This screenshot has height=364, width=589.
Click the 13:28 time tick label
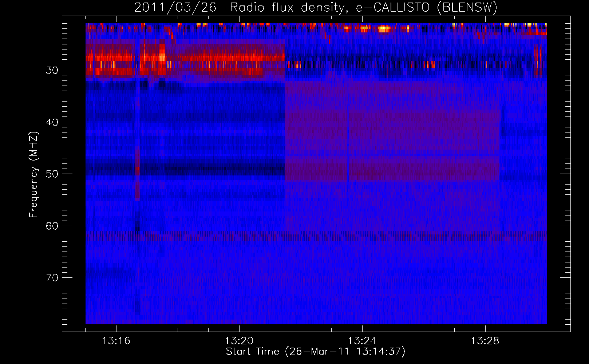(485, 341)
